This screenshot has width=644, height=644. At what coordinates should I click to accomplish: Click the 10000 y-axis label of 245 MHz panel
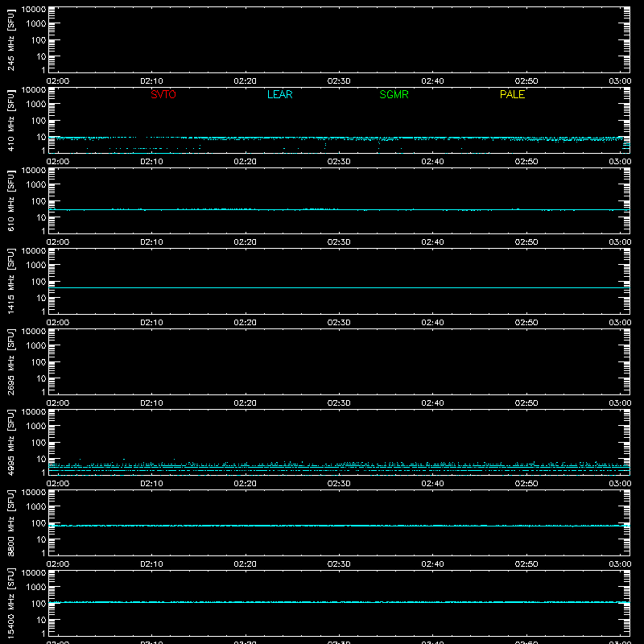(34, 10)
